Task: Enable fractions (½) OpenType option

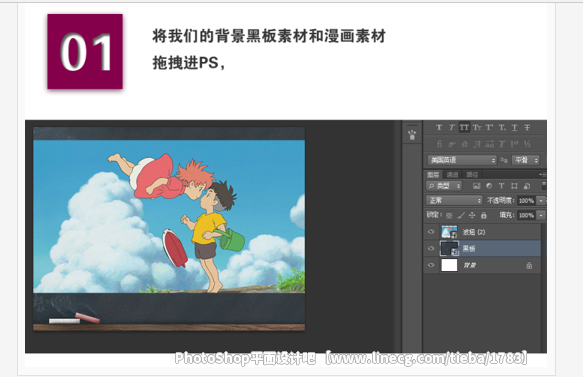Action: click(x=527, y=144)
